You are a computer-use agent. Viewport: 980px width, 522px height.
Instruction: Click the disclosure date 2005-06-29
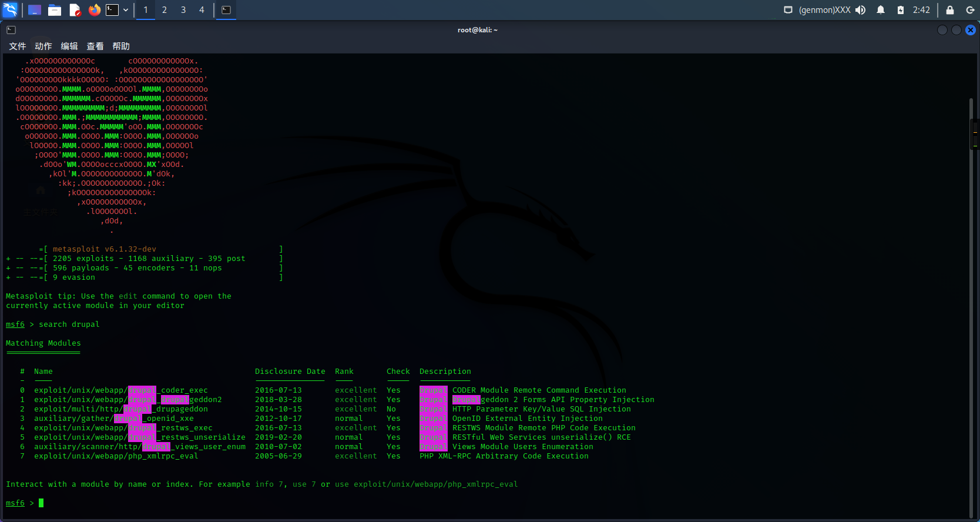278,456
